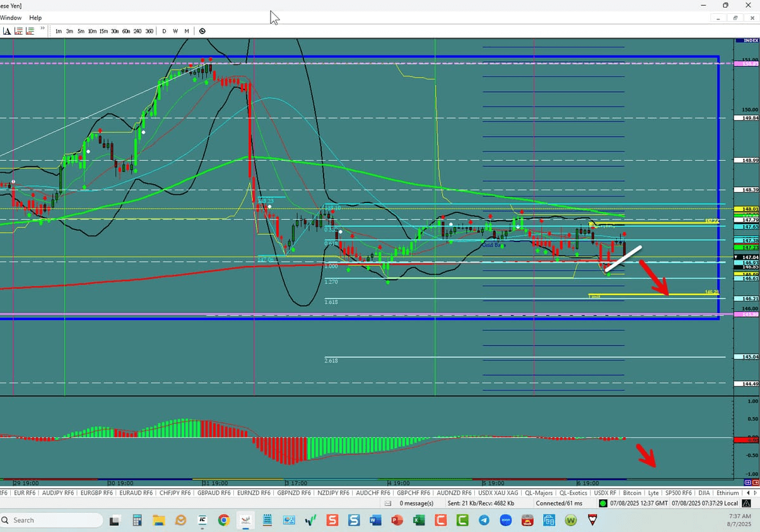Open the first chart template icon
The image size is (760, 532).
pyautogui.click(x=20, y=30)
